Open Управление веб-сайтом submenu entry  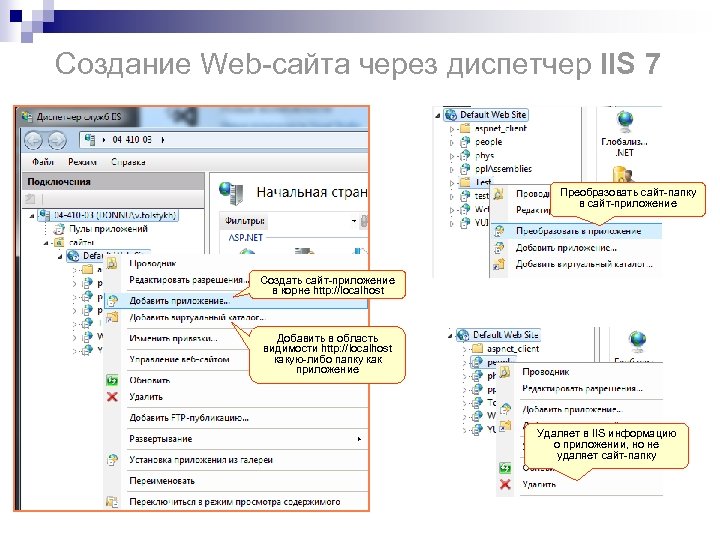pyautogui.click(x=179, y=360)
